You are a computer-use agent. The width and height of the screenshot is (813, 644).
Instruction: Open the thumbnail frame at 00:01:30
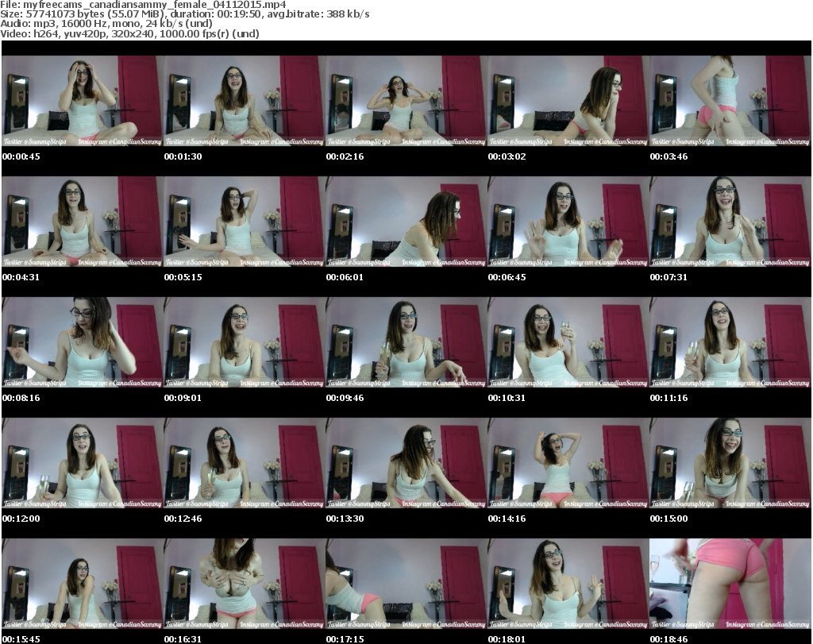coord(245,101)
